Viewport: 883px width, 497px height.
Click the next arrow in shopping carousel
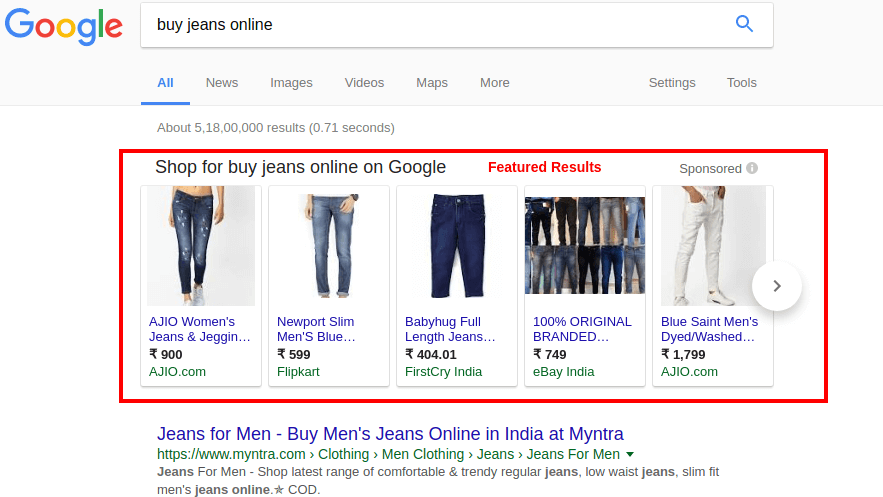pyautogui.click(x=777, y=286)
